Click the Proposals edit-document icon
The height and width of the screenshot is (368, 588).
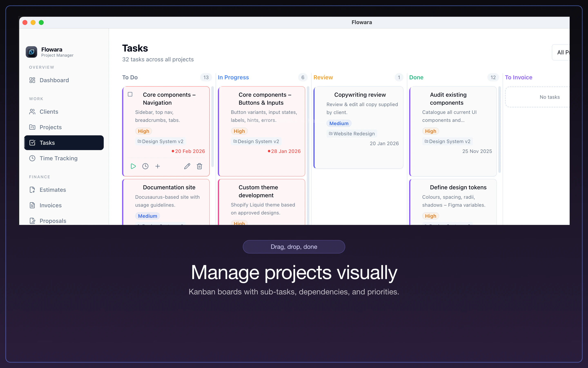(x=32, y=221)
